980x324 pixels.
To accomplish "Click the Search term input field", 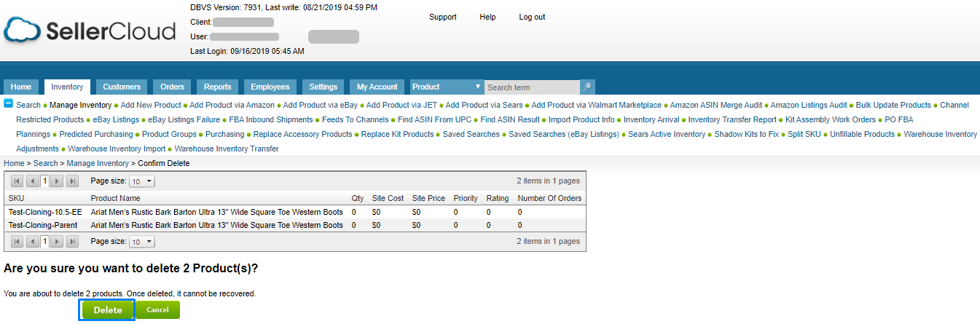I will (532, 87).
